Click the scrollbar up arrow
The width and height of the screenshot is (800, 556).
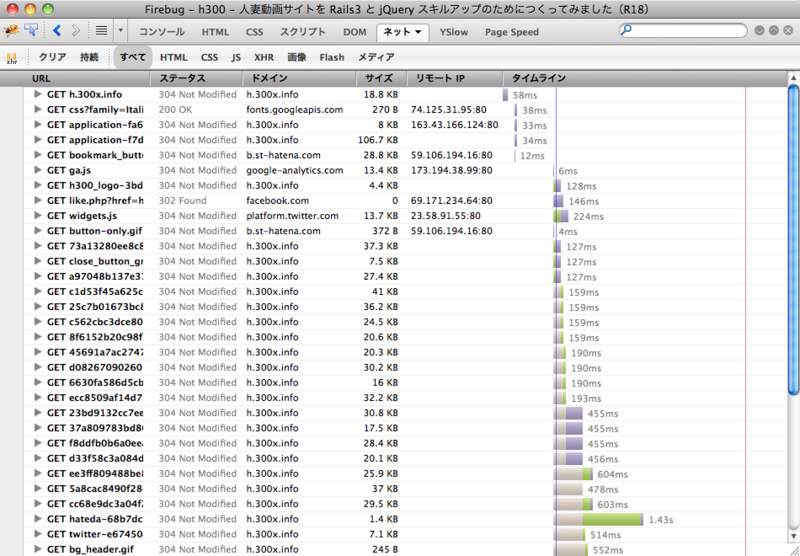click(793, 78)
